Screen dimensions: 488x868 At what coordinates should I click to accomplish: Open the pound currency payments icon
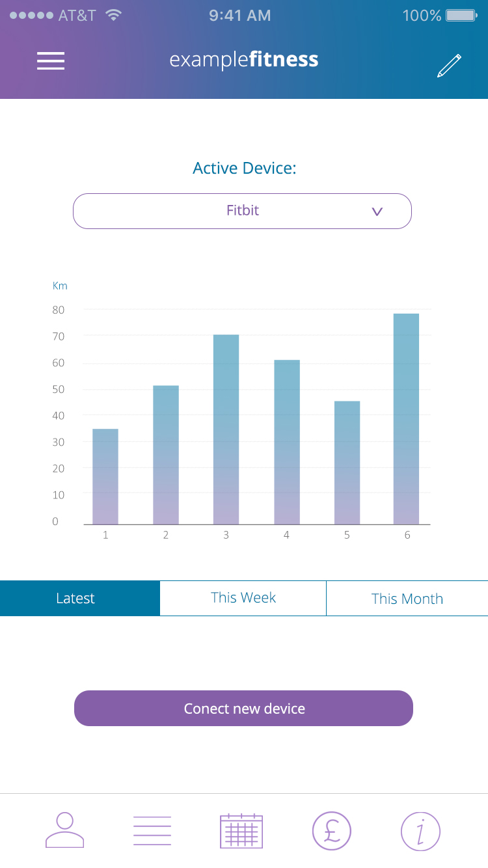[x=332, y=831]
